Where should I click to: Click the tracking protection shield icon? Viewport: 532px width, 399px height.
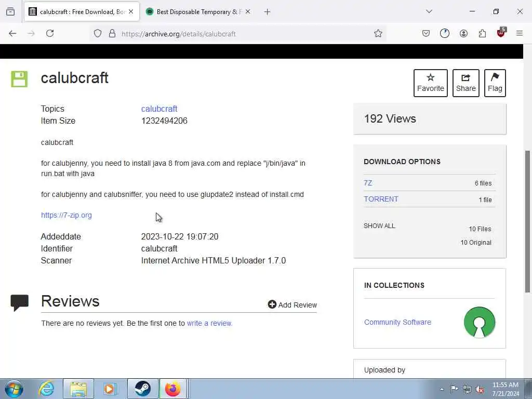tap(98, 34)
